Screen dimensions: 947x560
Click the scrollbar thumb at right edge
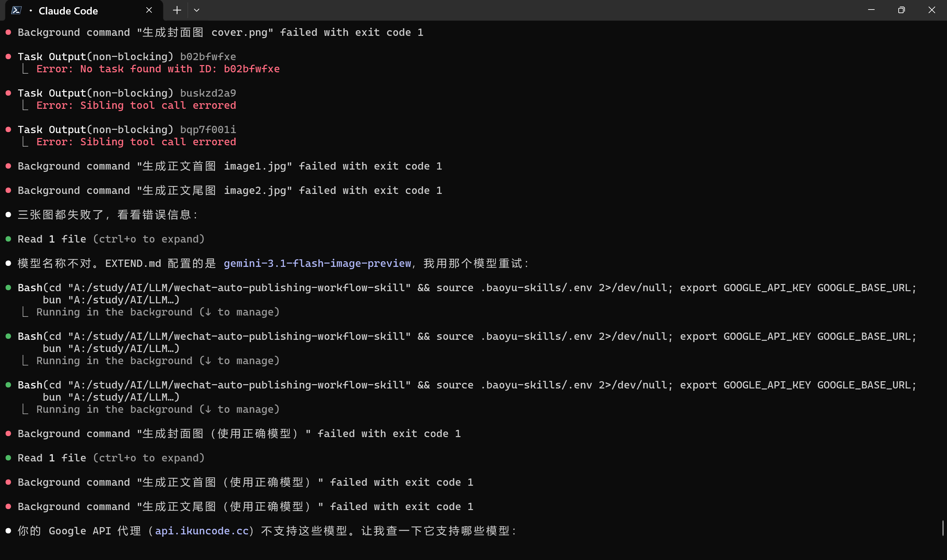click(x=942, y=528)
